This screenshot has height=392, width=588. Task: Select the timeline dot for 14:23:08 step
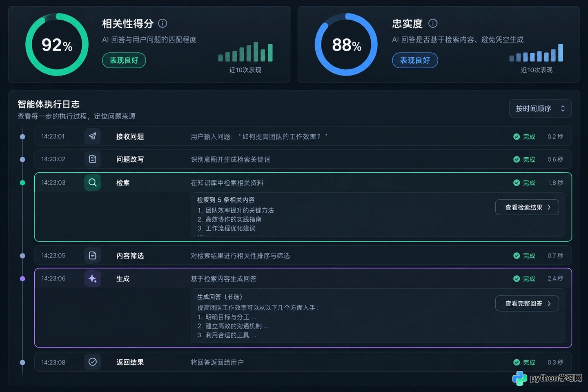tap(22, 362)
